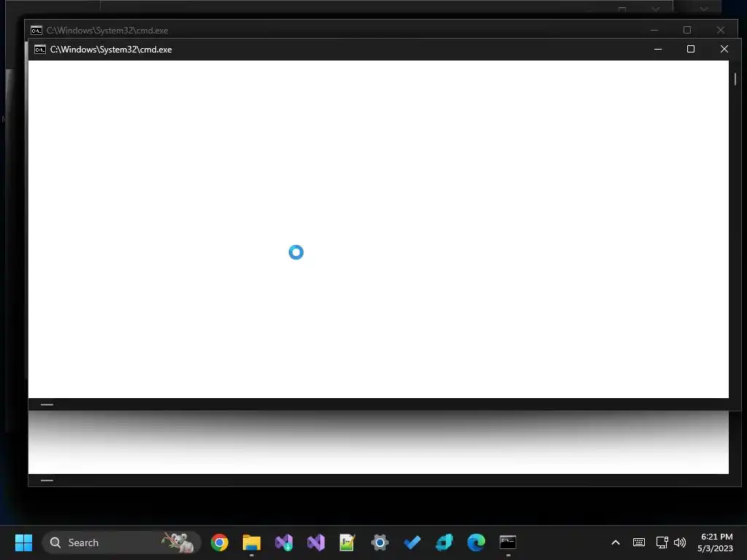Switch to the cmd.exe taskbar icon

click(508, 542)
